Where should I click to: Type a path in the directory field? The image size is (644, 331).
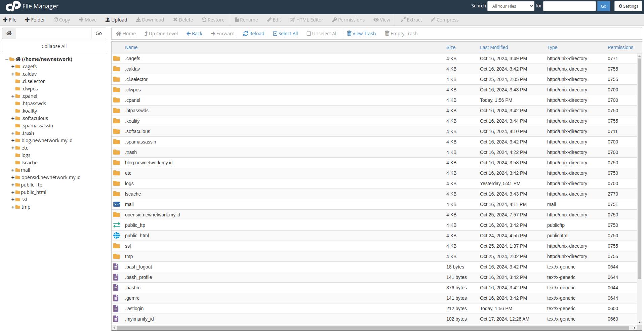(x=53, y=33)
